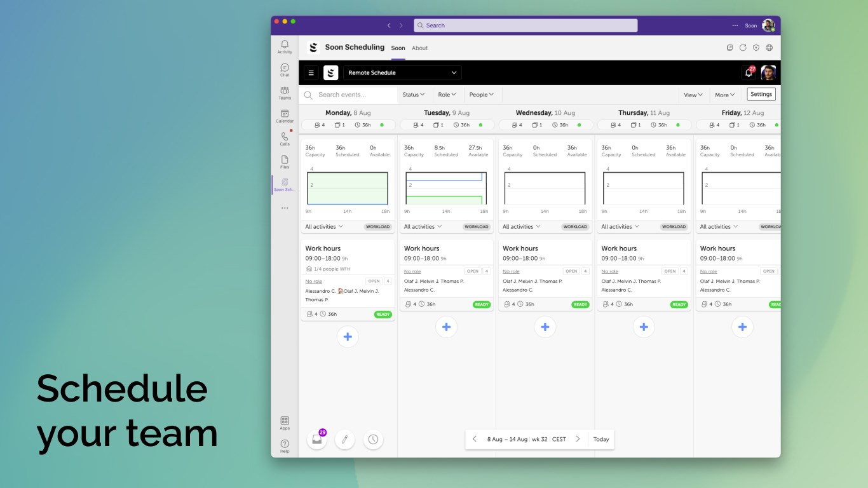Click the Teams profile avatar top right
Image resolution: width=868 pixels, height=488 pixels.
pos(768,25)
